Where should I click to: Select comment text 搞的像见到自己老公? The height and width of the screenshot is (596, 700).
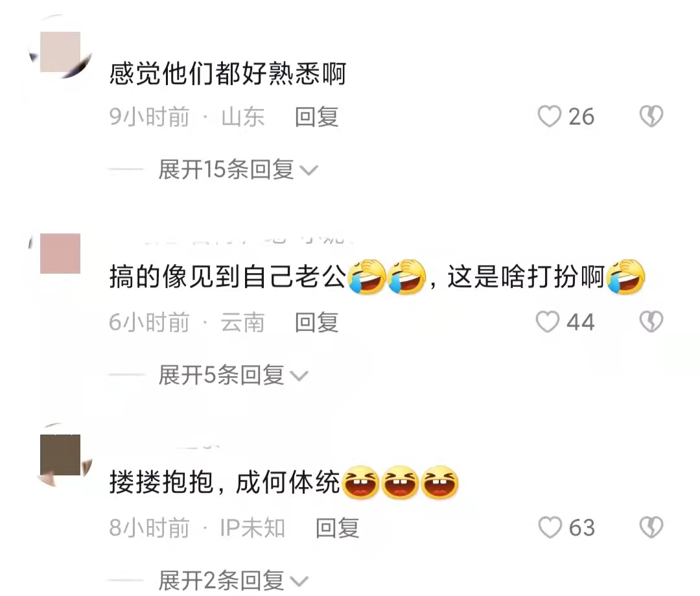tap(227, 277)
